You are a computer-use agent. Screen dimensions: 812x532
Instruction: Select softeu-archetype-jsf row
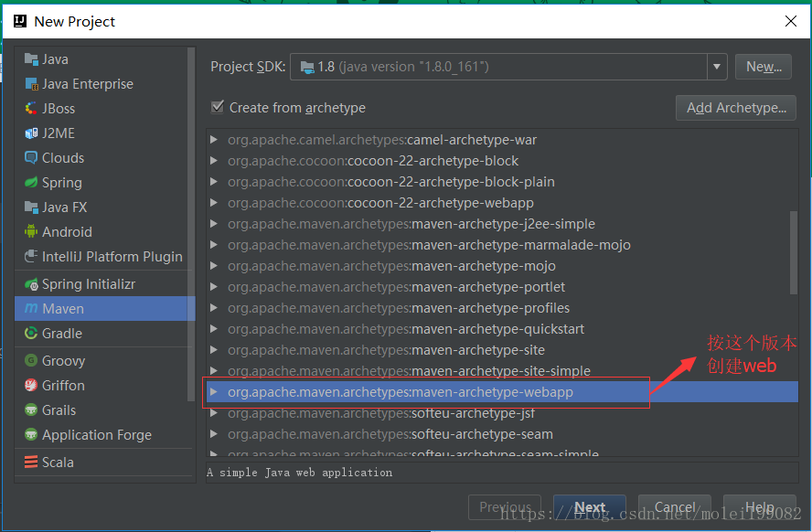502,413
